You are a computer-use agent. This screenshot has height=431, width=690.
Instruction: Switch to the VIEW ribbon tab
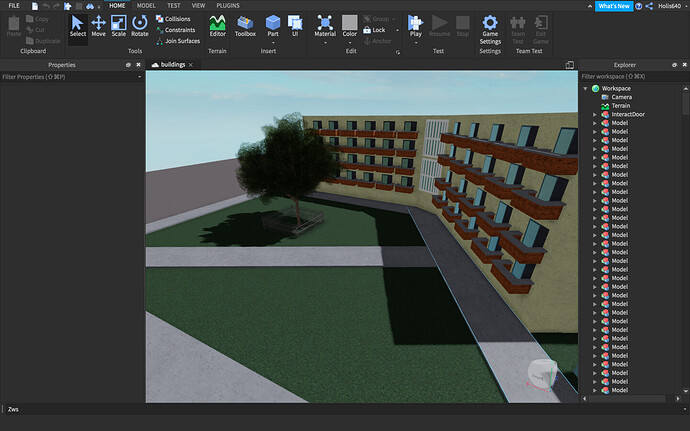point(198,6)
